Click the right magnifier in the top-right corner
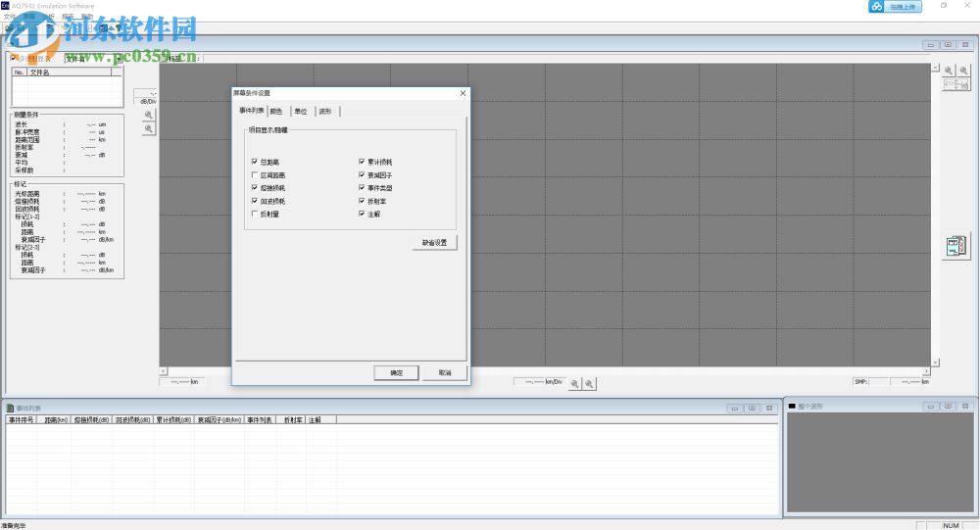The image size is (980, 530). tap(963, 71)
